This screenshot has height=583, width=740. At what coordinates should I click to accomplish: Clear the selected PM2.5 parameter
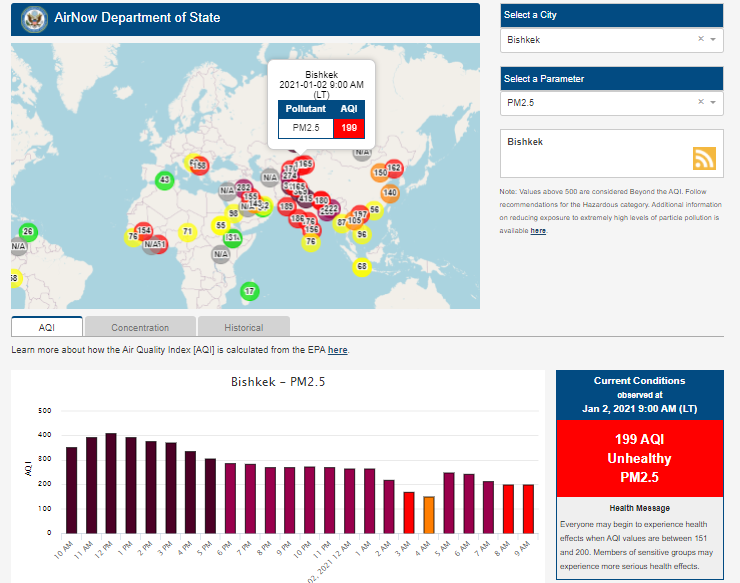701,102
